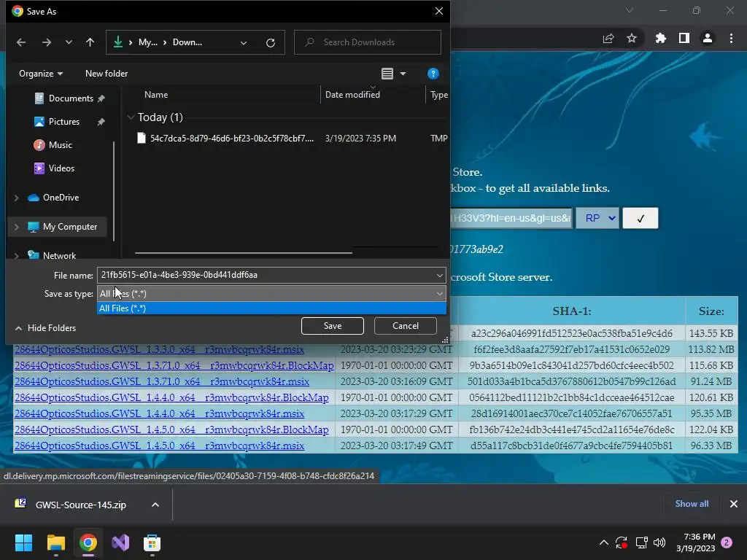Click the Search Downloads field
The width and height of the screenshot is (747, 560).
pyautogui.click(x=368, y=42)
